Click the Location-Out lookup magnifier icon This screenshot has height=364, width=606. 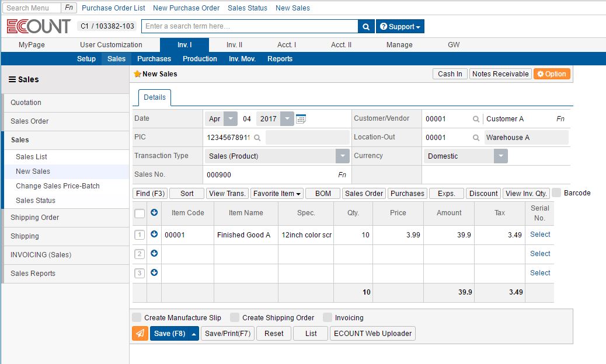[x=476, y=138]
